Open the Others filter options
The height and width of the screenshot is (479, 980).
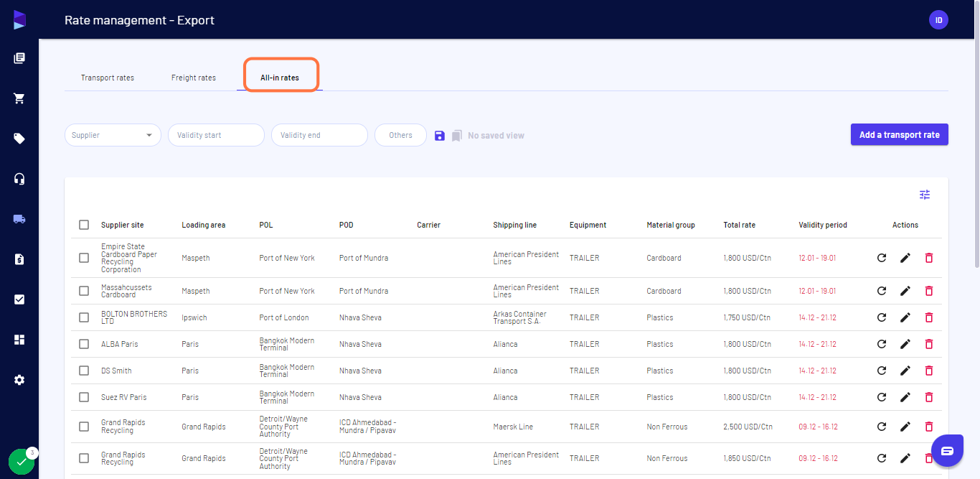400,135
